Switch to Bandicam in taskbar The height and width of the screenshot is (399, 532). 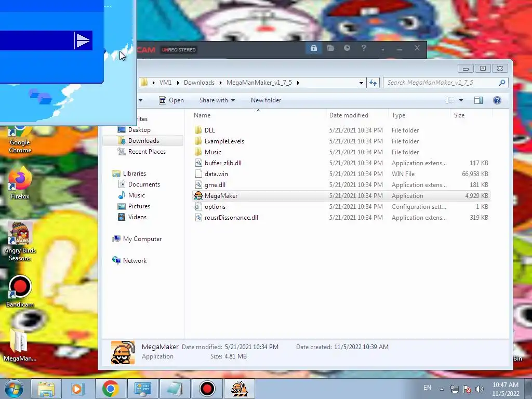click(207, 389)
